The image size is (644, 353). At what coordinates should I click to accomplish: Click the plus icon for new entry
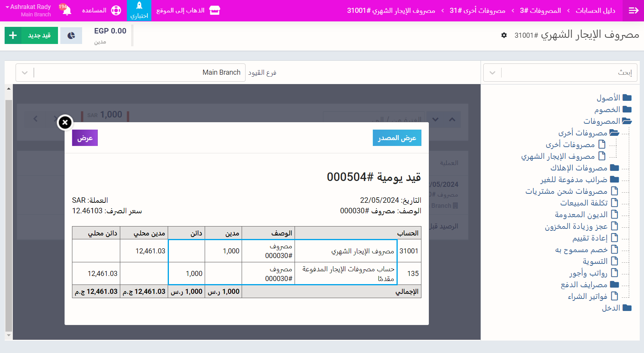coord(13,35)
